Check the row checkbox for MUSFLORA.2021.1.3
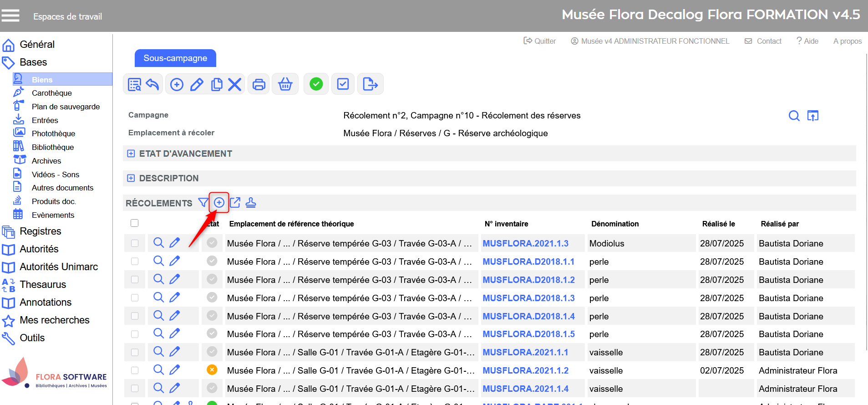868x405 pixels. pos(135,243)
